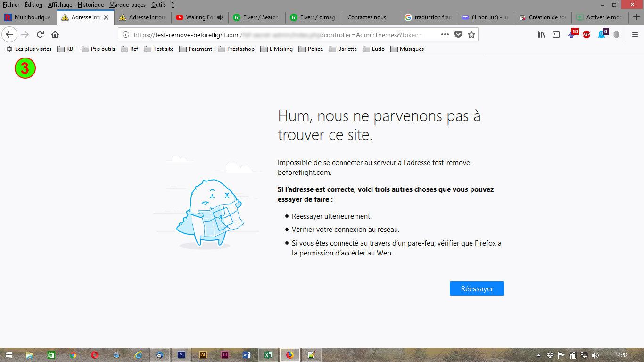Image resolution: width=644 pixels, height=362 pixels.
Task: Launch Opera from the taskbar
Action: click(x=95, y=355)
